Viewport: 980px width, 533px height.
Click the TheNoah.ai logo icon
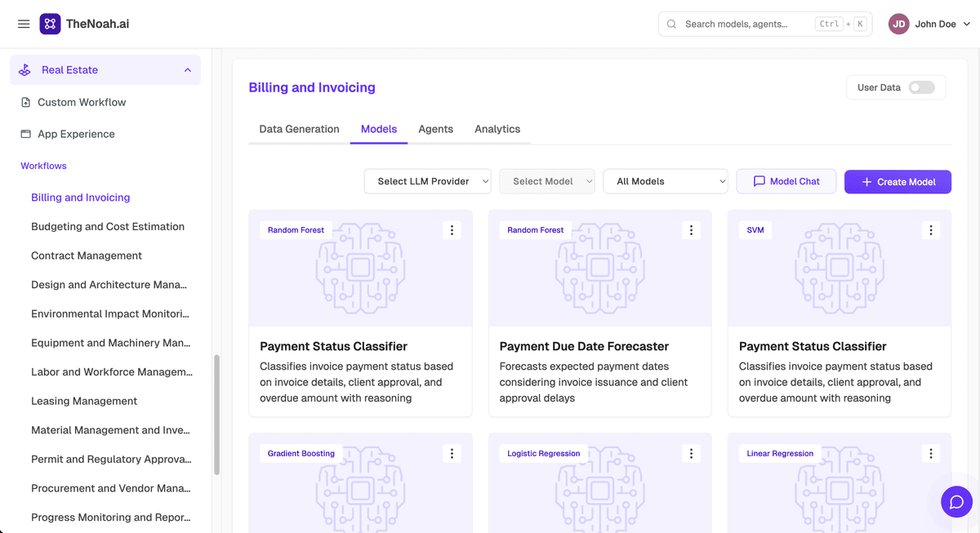tap(50, 24)
